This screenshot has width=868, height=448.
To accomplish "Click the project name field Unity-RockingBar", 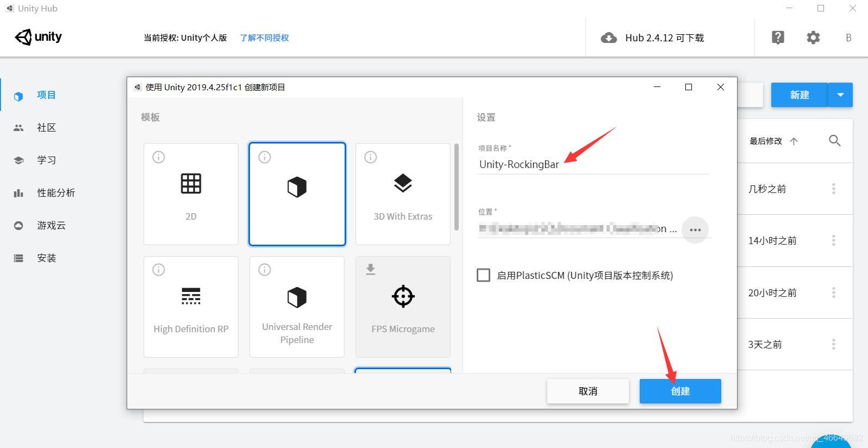I will 593,165.
